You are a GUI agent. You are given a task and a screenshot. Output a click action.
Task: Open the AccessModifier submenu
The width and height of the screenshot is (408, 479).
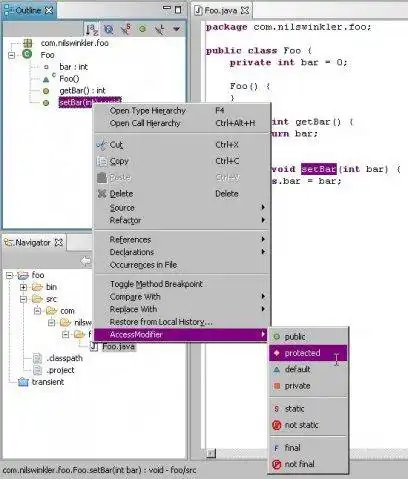point(181,334)
